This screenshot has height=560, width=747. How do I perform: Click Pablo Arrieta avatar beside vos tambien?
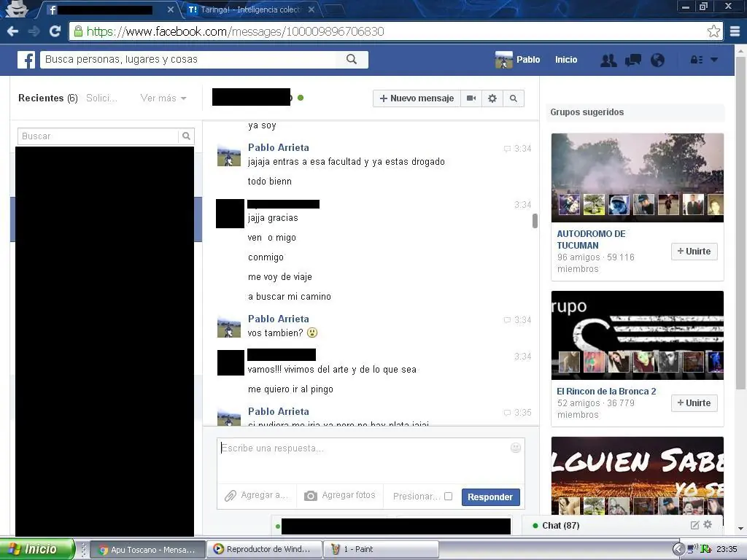pyautogui.click(x=229, y=327)
